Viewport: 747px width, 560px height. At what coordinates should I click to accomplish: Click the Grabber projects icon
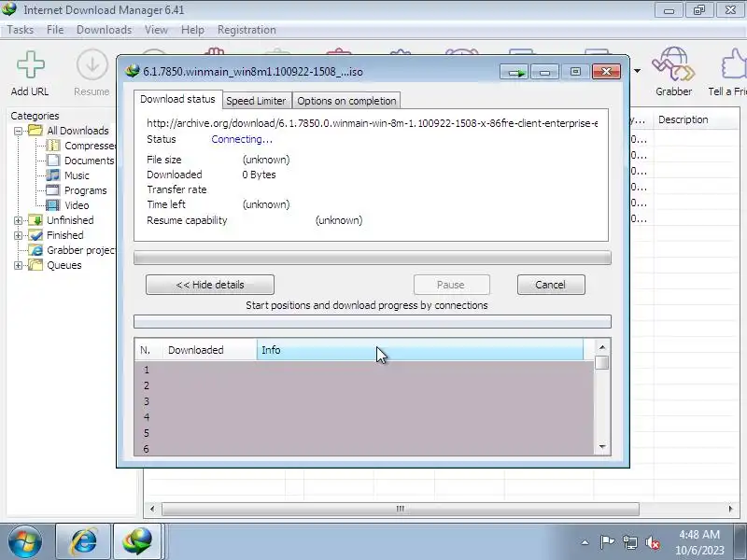pyautogui.click(x=35, y=250)
